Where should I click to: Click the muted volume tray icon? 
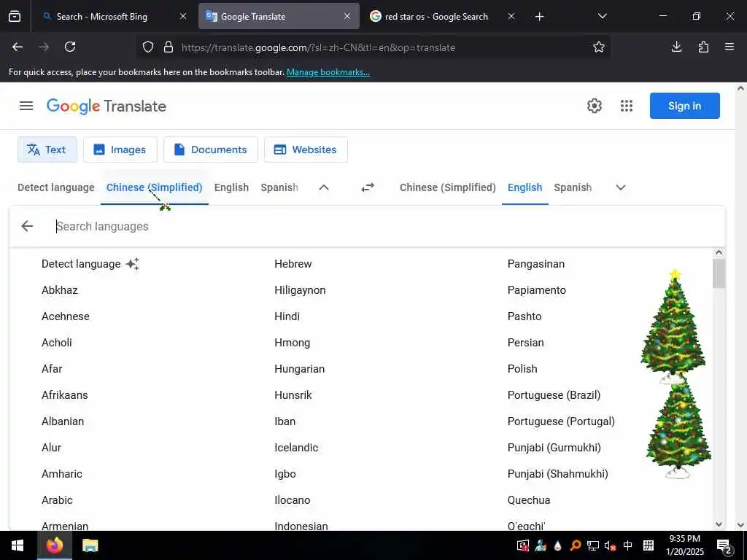(610, 545)
